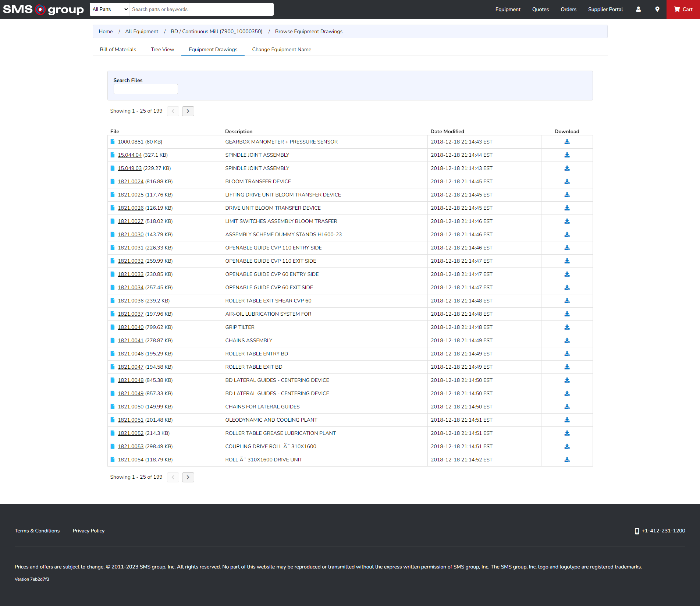Select the Change Equipment Name tab
Screen dimensions: 700x606
click(281, 50)
